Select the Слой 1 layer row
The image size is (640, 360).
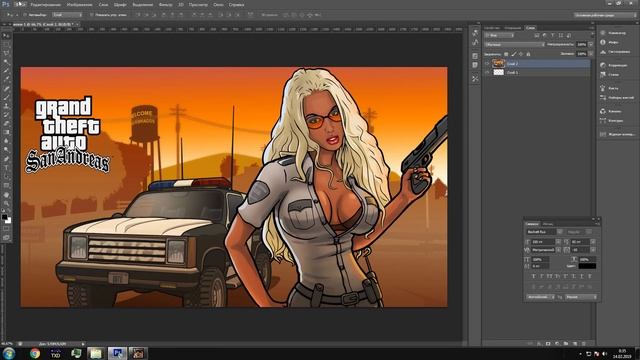[537, 72]
